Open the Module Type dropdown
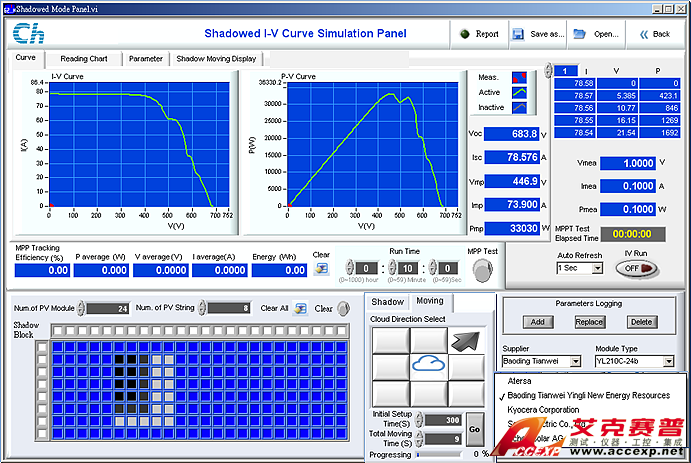 667,361
